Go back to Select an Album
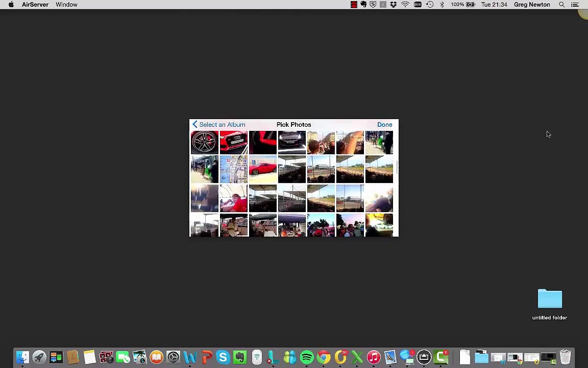588x368 pixels. coord(218,125)
